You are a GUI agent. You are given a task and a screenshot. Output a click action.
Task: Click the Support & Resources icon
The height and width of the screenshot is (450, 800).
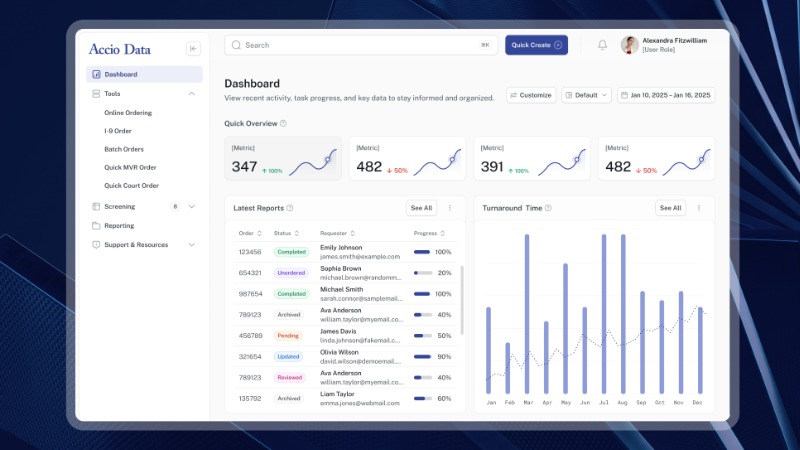[96, 245]
